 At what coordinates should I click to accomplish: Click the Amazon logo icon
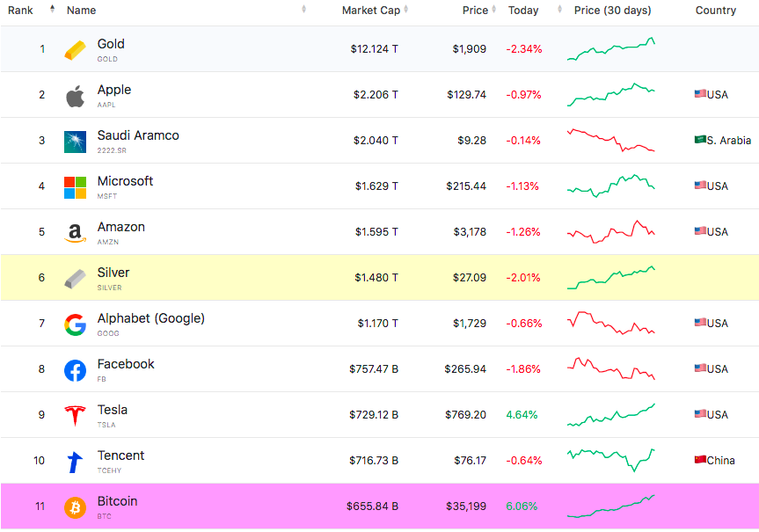tap(75, 233)
